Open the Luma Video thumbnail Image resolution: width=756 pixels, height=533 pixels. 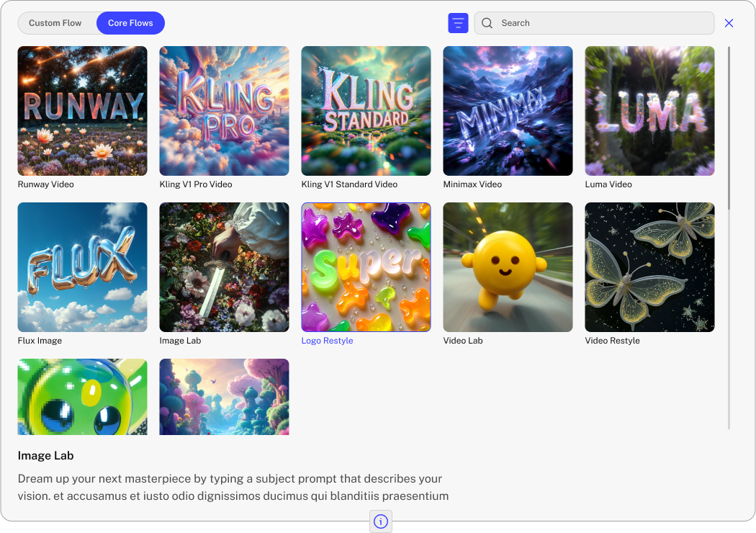coord(649,111)
